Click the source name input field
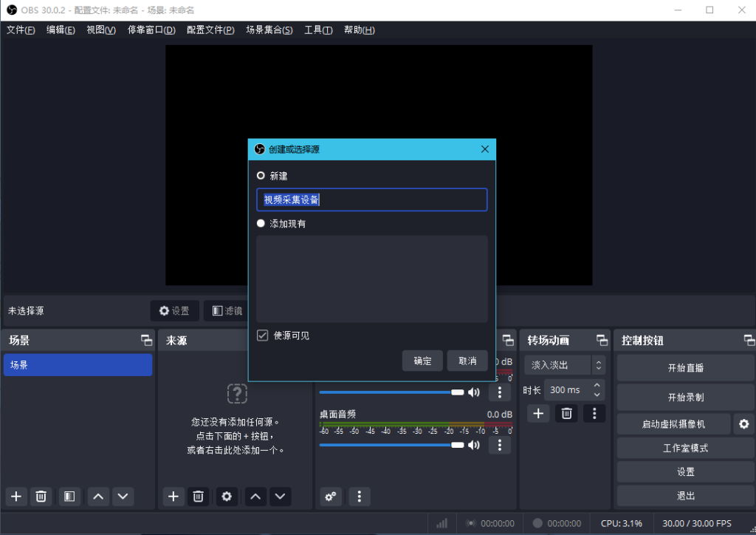 [371, 200]
